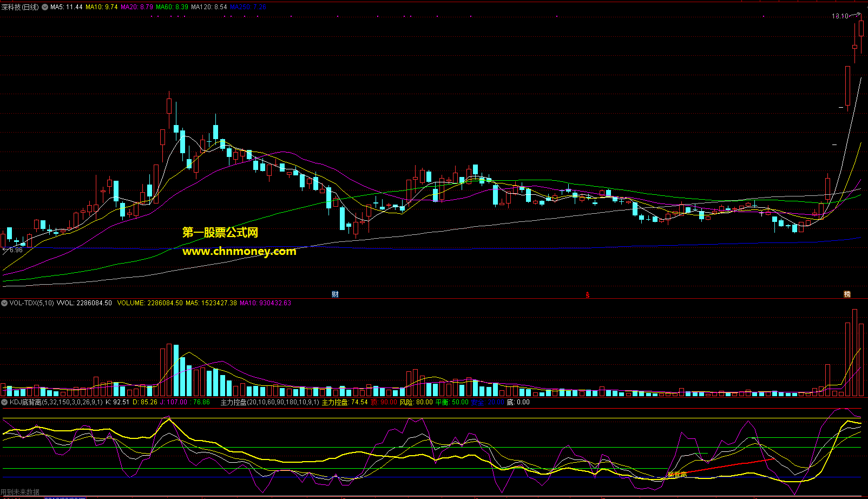Viewport: 868px width, 499px height.
Task: Click the K: 92.51 value
Action: [x=117, y=402]
